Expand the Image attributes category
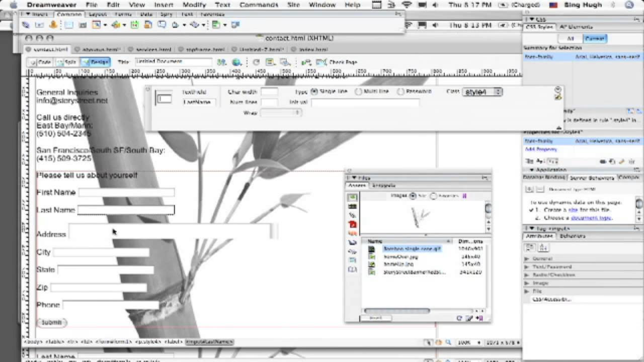Screen dimensions: 644x362 pyautogui.click(x=527, y=283)
